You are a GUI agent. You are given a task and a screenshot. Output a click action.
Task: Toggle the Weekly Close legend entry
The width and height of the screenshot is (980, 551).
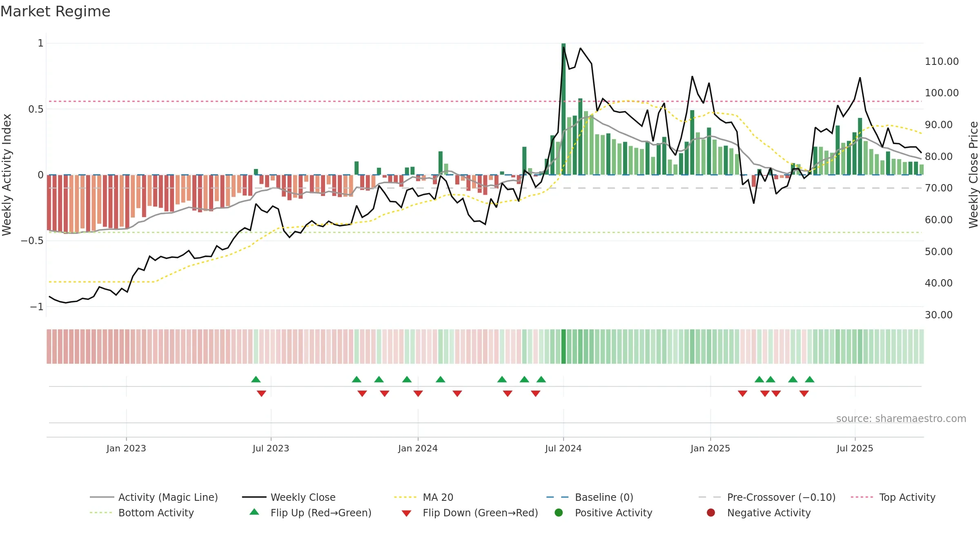(289, 497)
